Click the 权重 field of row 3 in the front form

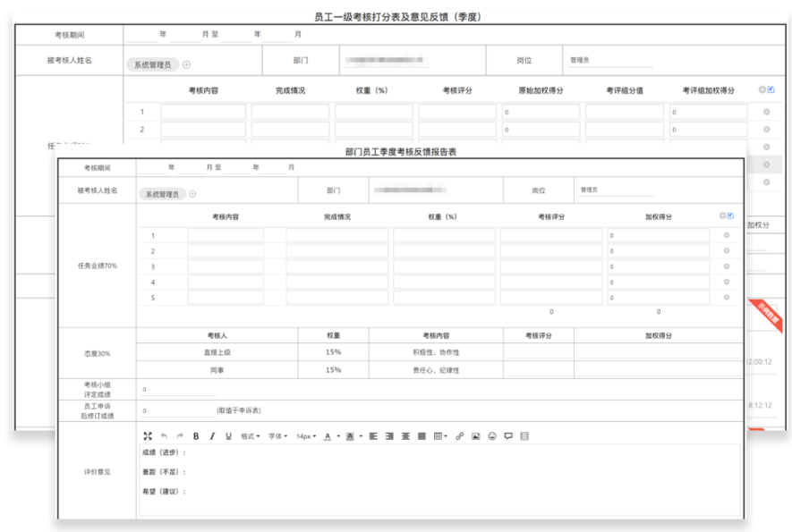point(444,266)
